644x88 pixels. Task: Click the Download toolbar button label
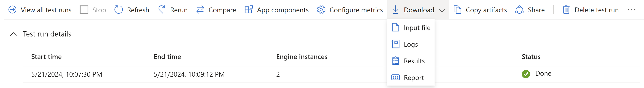(x=419, y=10)
